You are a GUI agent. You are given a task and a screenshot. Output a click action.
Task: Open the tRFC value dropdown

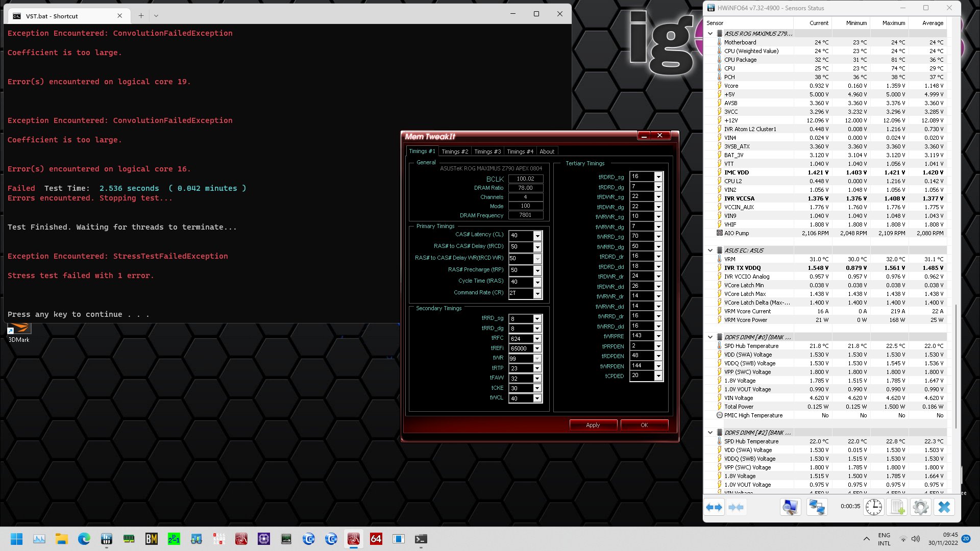click(x=537, y=339)
